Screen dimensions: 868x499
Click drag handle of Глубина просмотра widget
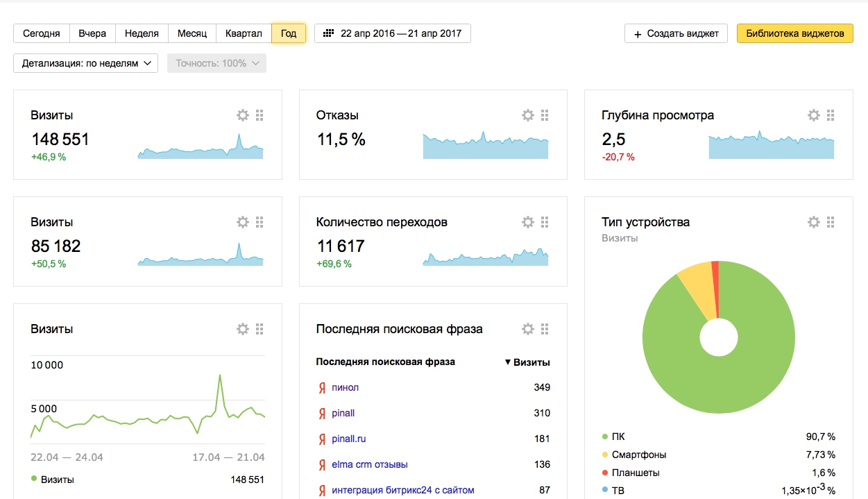(x=831, y=115)
